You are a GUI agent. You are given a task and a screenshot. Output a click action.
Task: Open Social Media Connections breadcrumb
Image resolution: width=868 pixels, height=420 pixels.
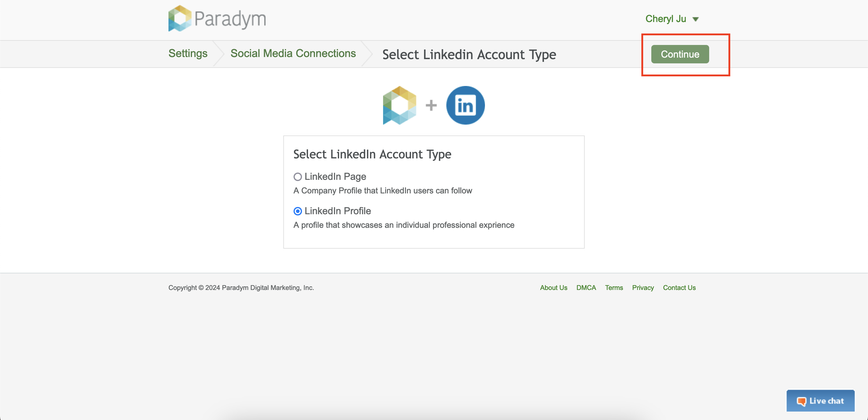(x=293, y=53)
